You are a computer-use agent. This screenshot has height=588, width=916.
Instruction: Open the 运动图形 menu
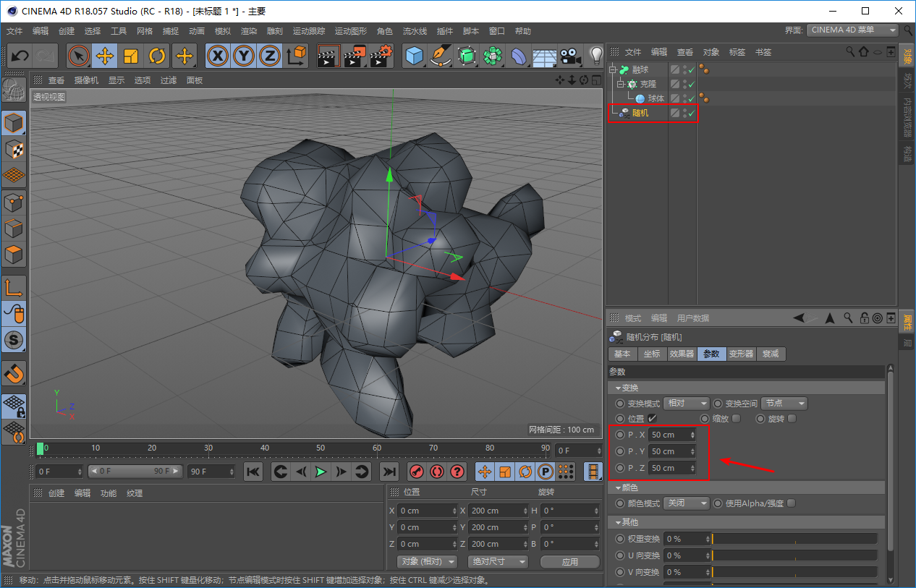coord(351,31)
